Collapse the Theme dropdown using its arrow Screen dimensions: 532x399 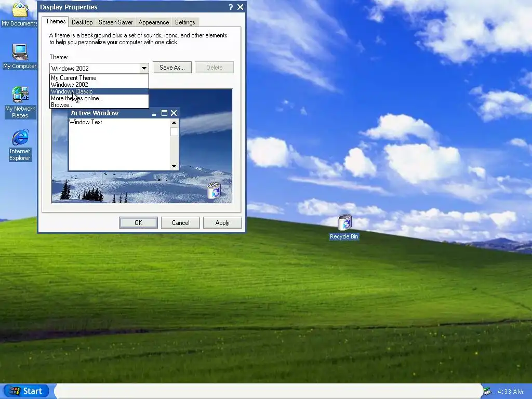(x=144, y=68)
